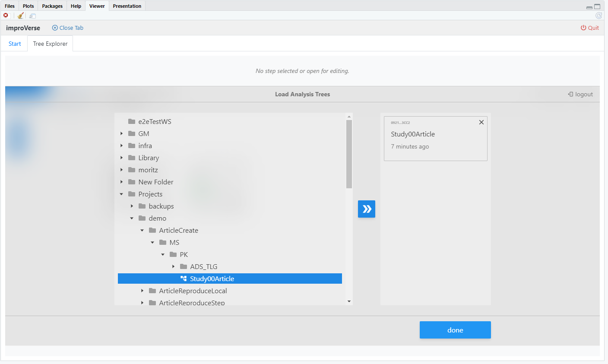Expand the ADS_TLG folder
The image size is (608, 364).
pos(173,267)
